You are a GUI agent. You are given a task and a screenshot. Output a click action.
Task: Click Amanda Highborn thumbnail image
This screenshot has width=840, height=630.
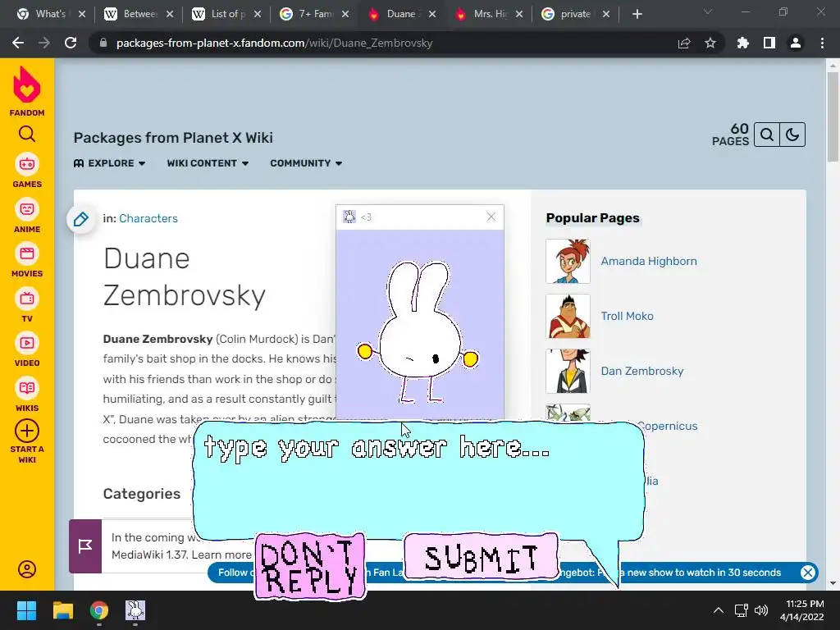pos(568,261)
